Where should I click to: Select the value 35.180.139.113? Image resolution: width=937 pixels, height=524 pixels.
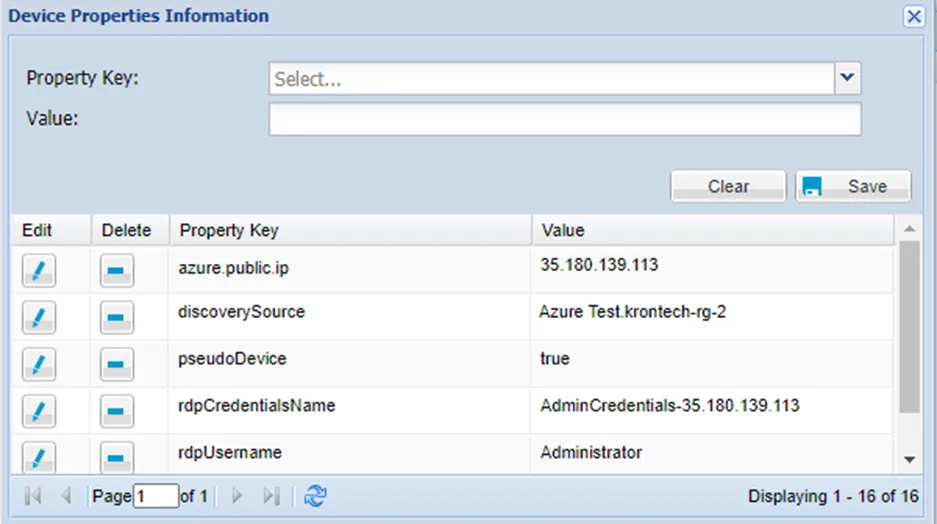point(599,265)
